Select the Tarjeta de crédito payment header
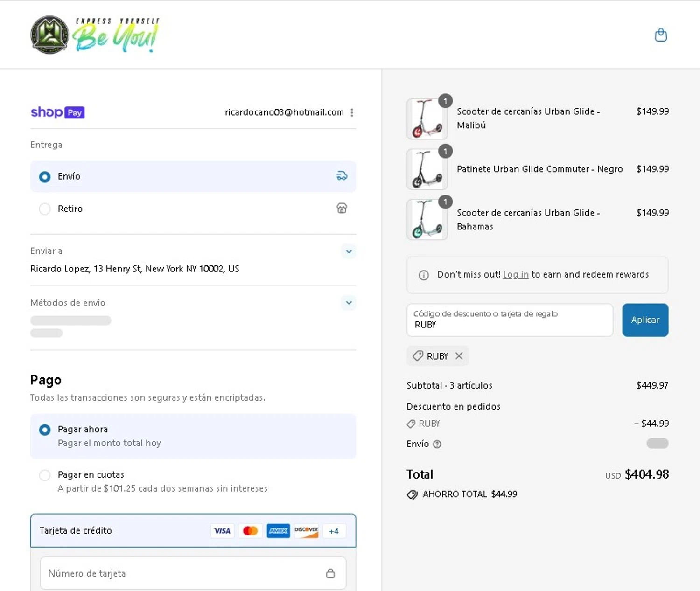 (193, 531)
